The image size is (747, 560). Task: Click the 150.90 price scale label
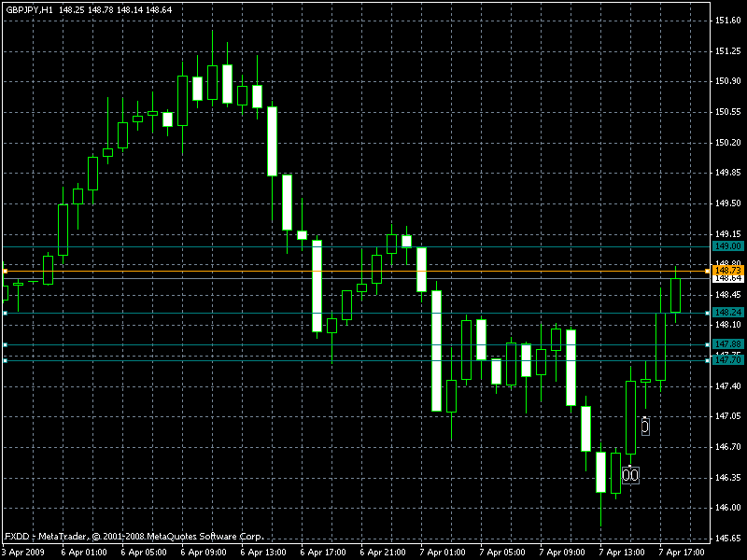[728, 81]
